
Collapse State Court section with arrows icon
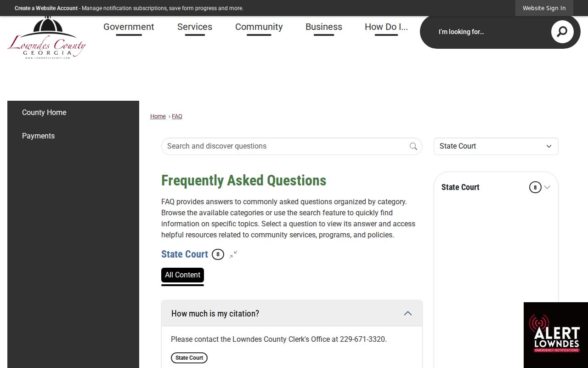[233, 254]
